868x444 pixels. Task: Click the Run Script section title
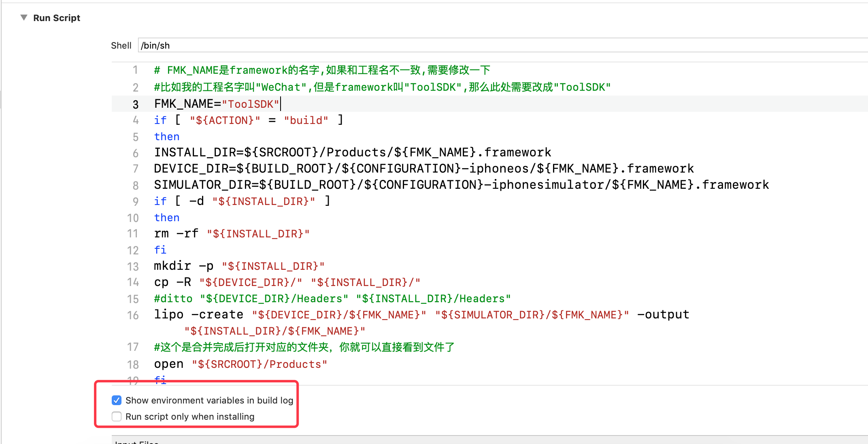pyautogui.click(x=57, y=18)
